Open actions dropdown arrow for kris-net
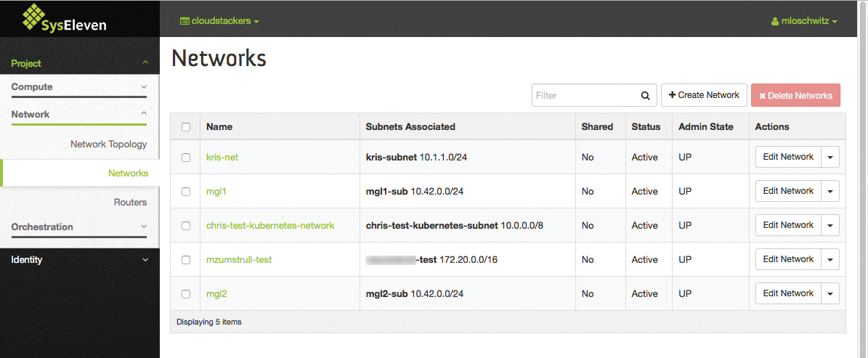The image size is (868, 358). pyautogui.click(x=830, y=157)
